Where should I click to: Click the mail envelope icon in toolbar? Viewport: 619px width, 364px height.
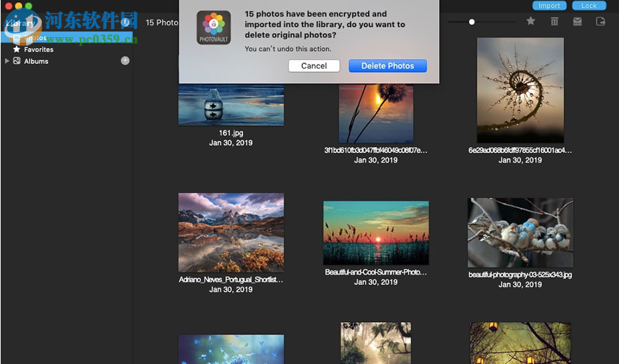pos(577,21)
